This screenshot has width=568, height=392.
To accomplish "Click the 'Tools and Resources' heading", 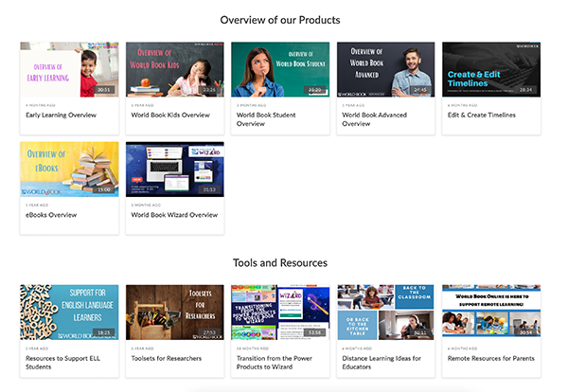I will tap(280, 262).
